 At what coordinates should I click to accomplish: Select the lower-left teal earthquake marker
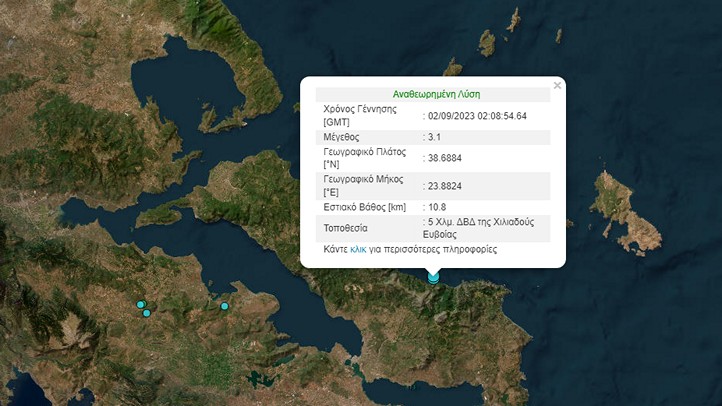[146, 313]
